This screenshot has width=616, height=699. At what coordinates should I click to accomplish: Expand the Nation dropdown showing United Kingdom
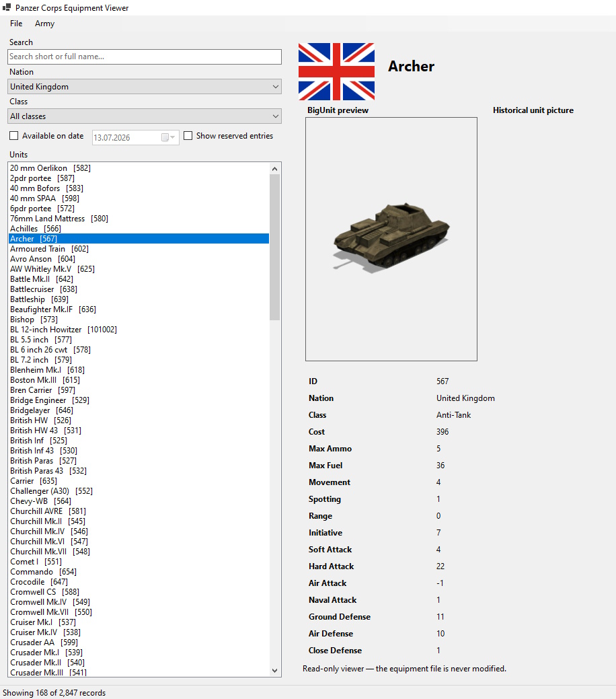tap(145, 87)
